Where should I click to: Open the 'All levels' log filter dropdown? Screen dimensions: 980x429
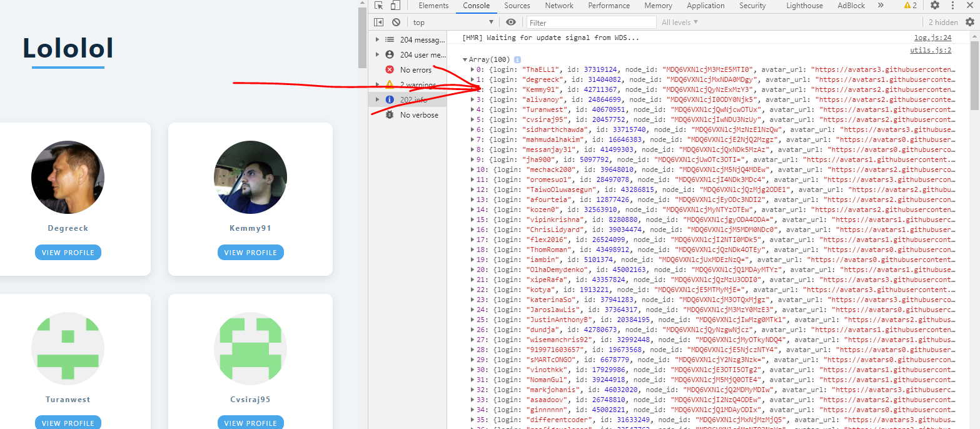[x=680, y=23]
